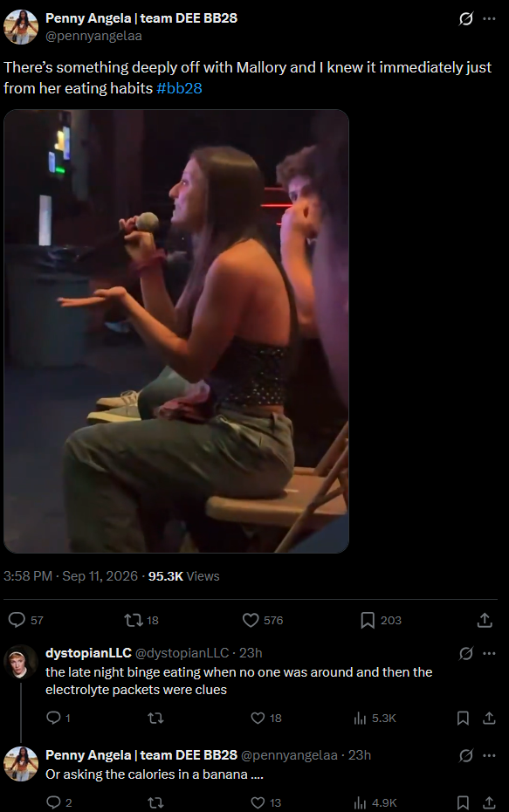This screenshot has height=812, width=509.
Task: Open the post timestamp 3:58 PM Sep 11, 2026
Action: pyautogui.click(x=71, y=576)
